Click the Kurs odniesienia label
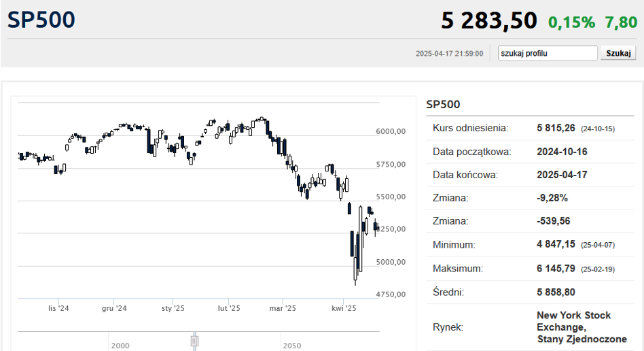 tap(470, 128)
